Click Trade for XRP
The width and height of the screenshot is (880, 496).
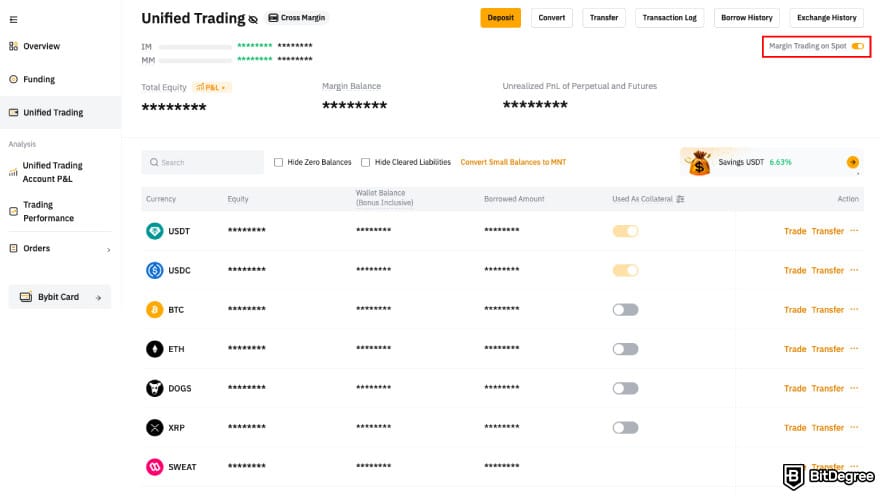795,428
